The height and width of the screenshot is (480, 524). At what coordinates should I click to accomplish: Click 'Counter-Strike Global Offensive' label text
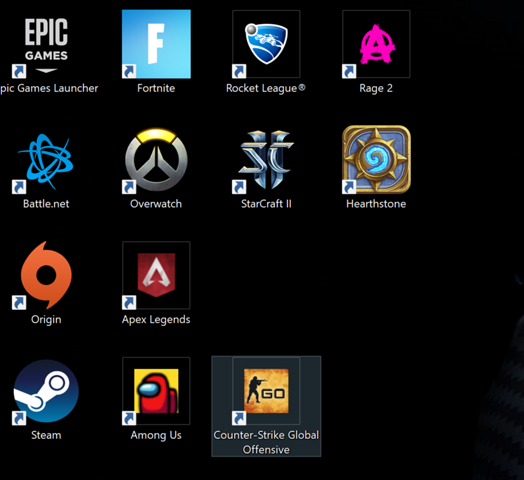click(266, 442)
